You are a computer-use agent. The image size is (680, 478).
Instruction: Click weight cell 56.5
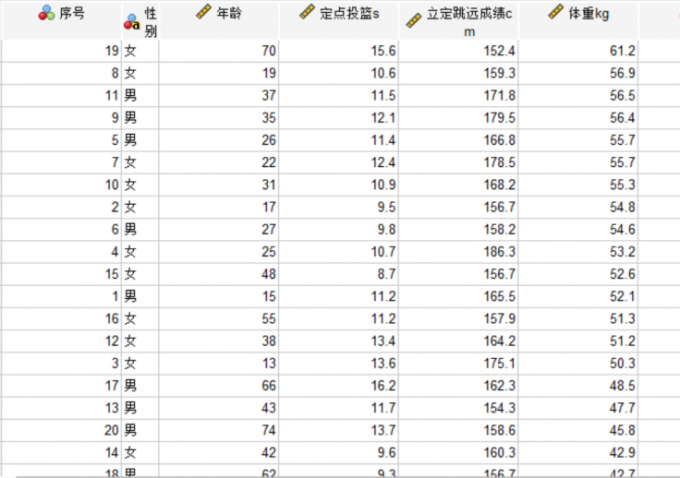[x=578, y=96]
